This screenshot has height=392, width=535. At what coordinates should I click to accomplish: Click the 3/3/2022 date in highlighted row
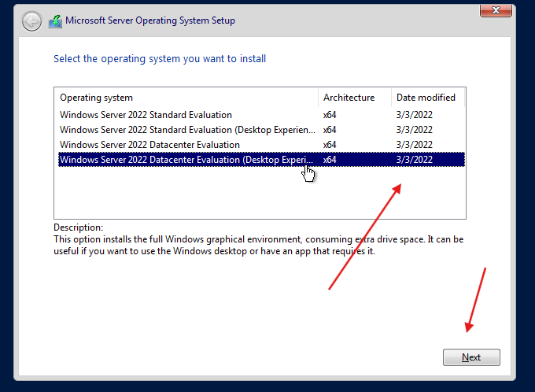point(414,160)
